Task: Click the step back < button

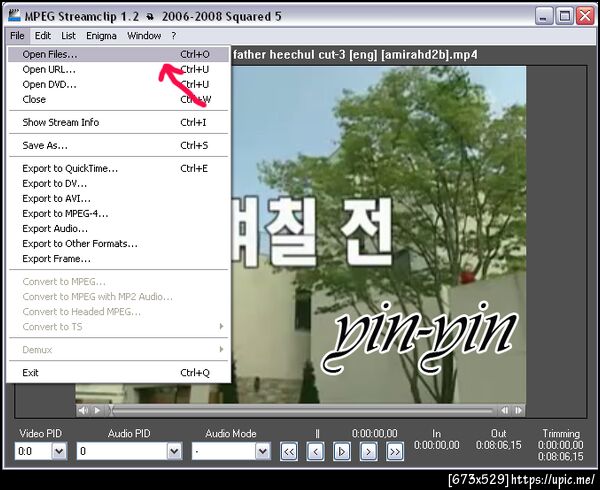Action: pyautogui.click(x=315, y=452)
